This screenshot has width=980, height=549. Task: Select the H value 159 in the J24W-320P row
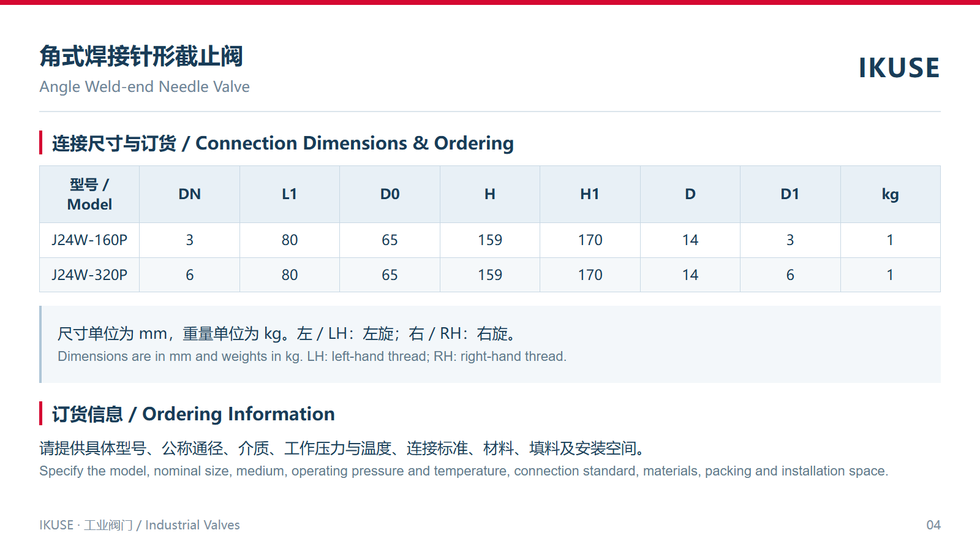click(490, 275)
